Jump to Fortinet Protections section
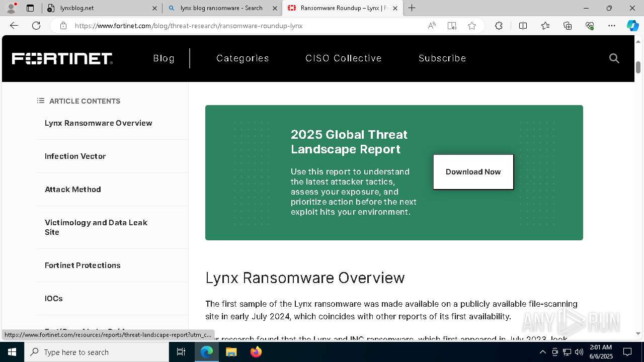Screen dimensions: 644x362 pyautogui.click(x=83, y=265)
